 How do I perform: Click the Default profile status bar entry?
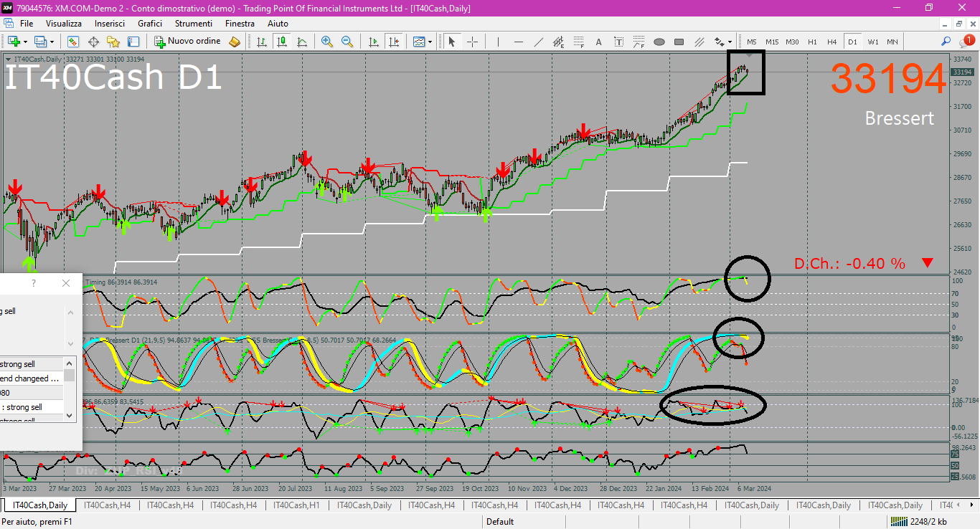[x=500, y=522]
